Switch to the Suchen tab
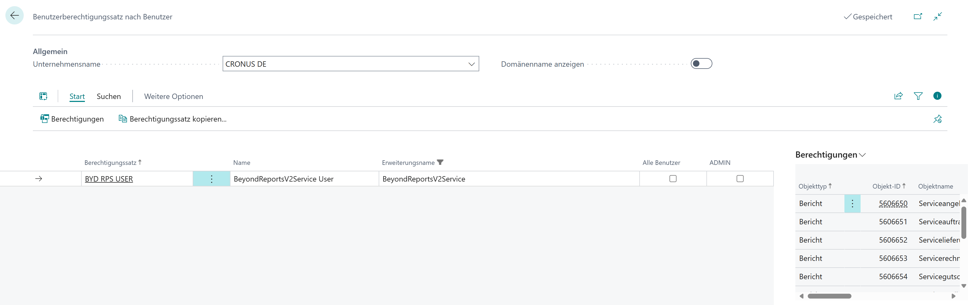980x305 pixels. (108, 96)
